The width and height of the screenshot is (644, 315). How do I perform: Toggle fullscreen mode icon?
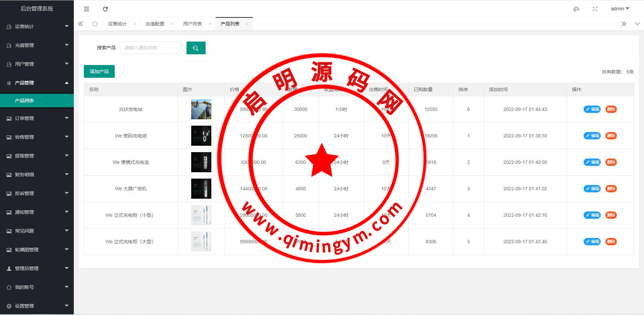point(595,9)
